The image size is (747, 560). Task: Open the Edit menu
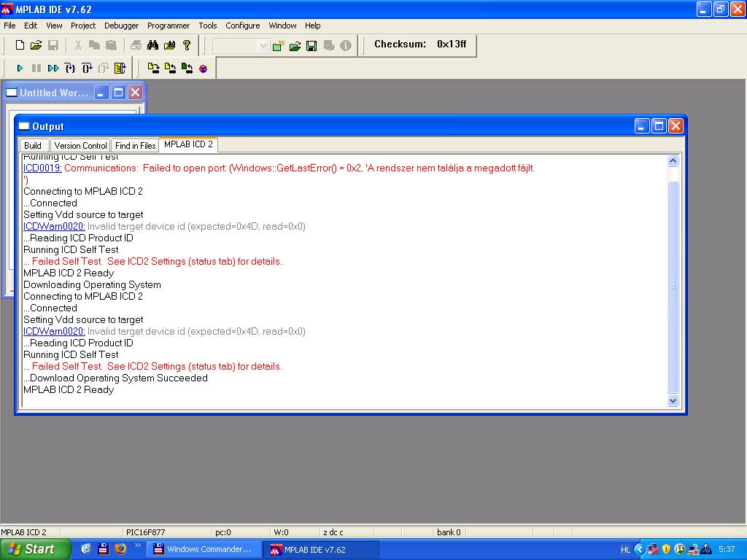[31, 26]
